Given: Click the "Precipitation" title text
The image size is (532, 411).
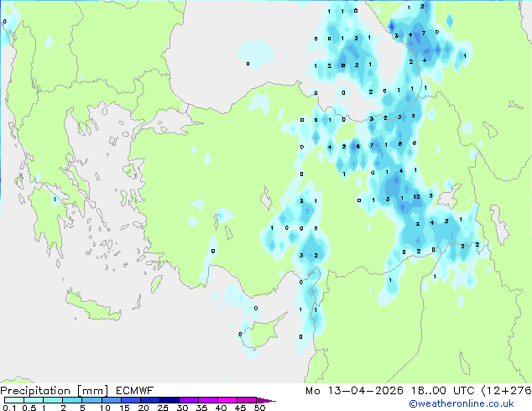Looking at the screenshot, I should [35, 391].
